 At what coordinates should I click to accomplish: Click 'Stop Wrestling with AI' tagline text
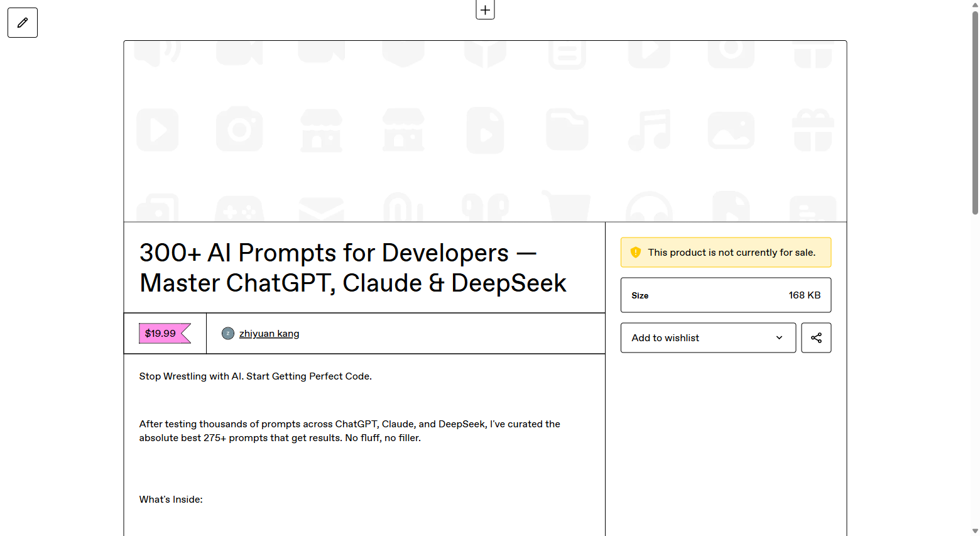pyautogui.click(x=256, y=376)
